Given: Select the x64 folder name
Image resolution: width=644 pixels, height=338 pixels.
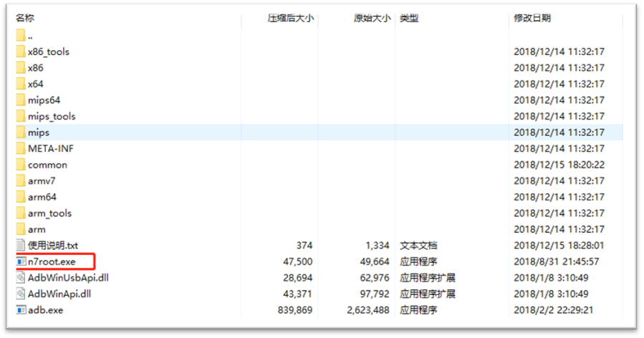Looking at the screenshot, I should pos(35,84).
